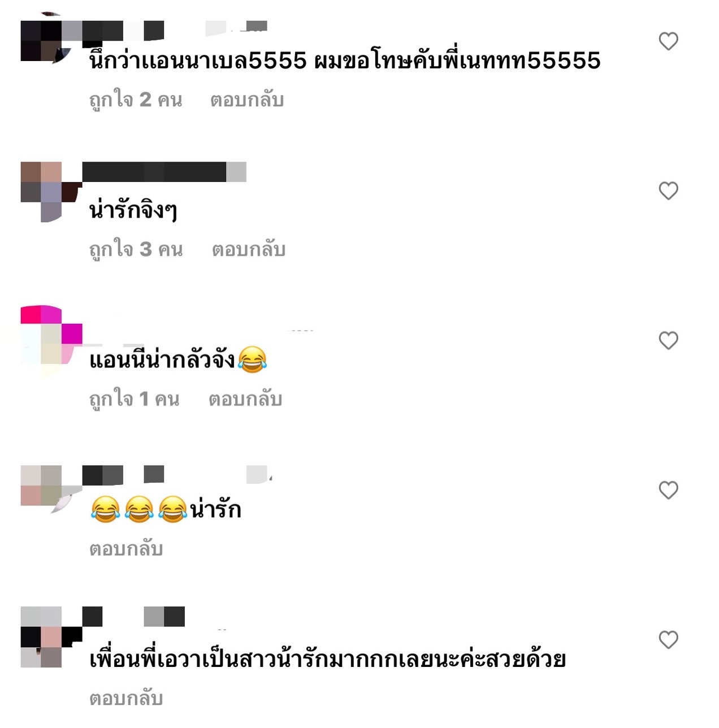
Task: Reply to the น่ารักจิงๆ comment
Action: pyautogui.click(x=249, y=249)
